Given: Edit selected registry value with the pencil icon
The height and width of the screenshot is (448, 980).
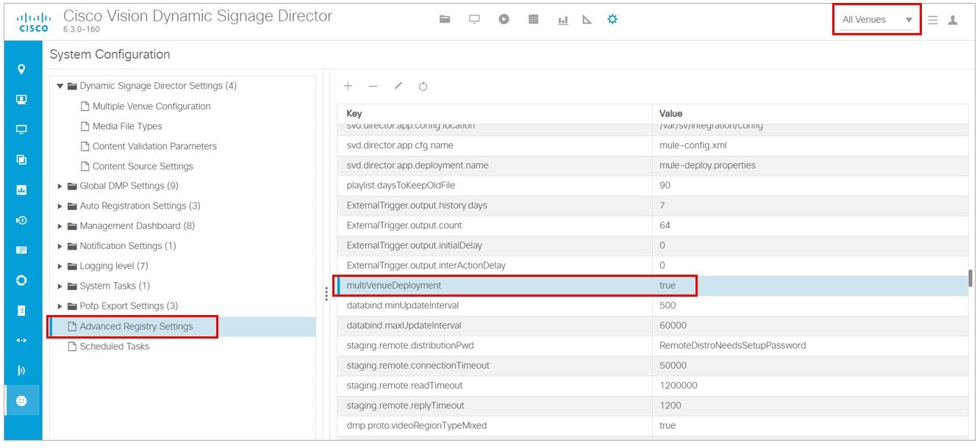Looking at the screenshot, I should (397, 86).
